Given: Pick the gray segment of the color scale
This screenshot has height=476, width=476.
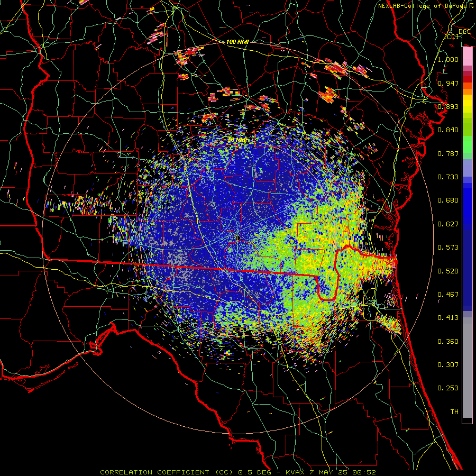Looking at the screenshot, I should coord(467,368).
